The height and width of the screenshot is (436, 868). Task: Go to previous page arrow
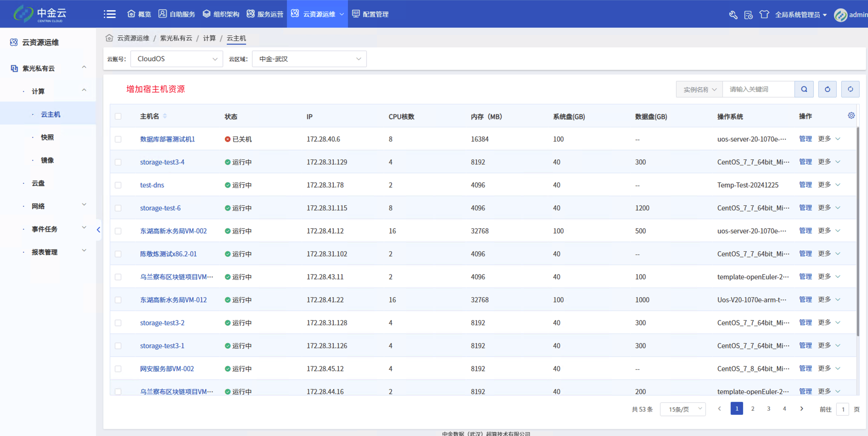click(x=719, y=408)
